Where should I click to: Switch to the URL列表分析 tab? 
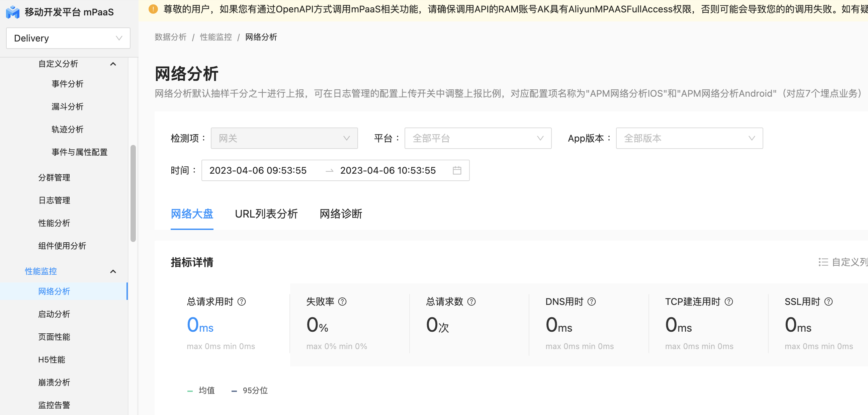point(266,214)
